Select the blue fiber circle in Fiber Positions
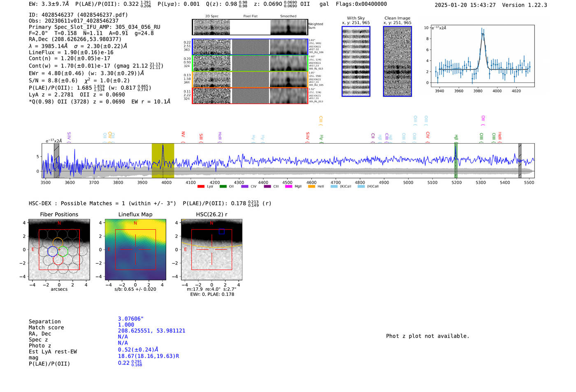 point(53,251)
